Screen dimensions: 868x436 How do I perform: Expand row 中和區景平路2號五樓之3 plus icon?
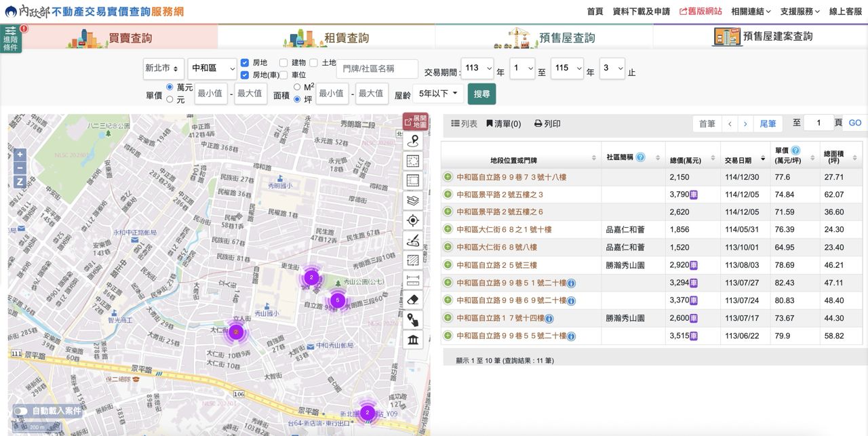point(448,195)
